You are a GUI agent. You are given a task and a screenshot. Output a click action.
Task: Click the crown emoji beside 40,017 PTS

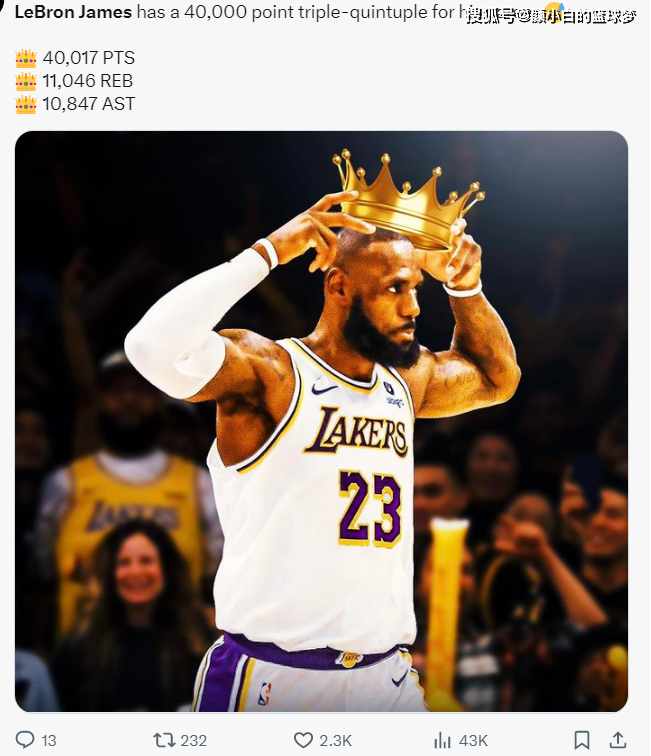(x=26, y=58)
